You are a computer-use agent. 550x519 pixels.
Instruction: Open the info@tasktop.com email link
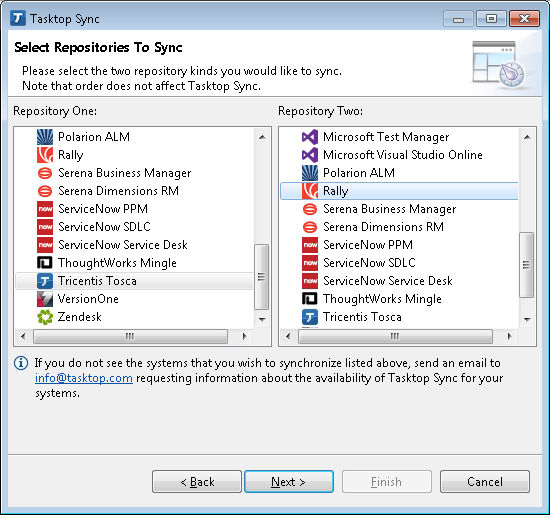[x=84, y=378]
